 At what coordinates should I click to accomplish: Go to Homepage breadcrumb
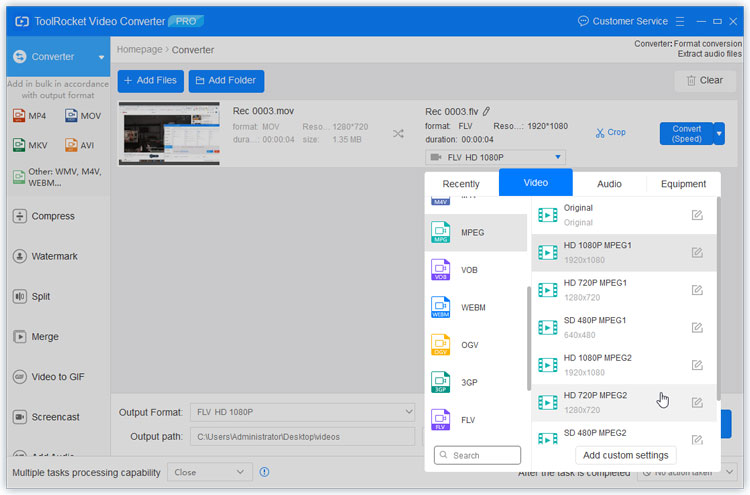coord(139,50)
